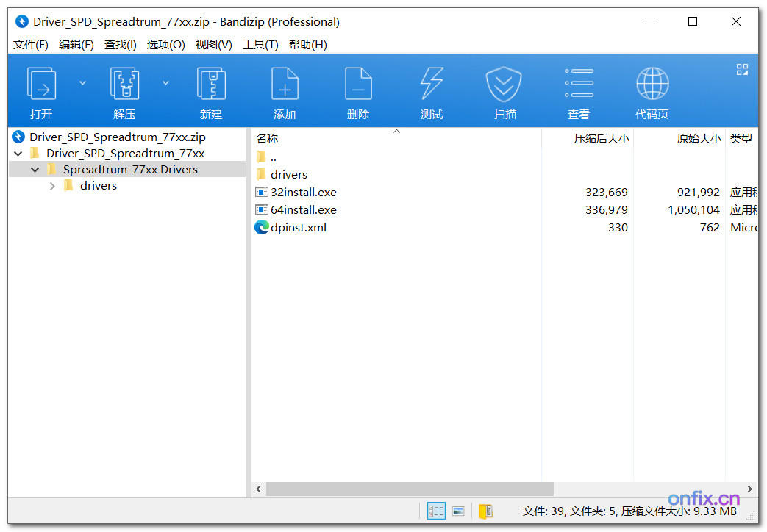Click the horizontal scrollbar in file list

click(410, 489)
